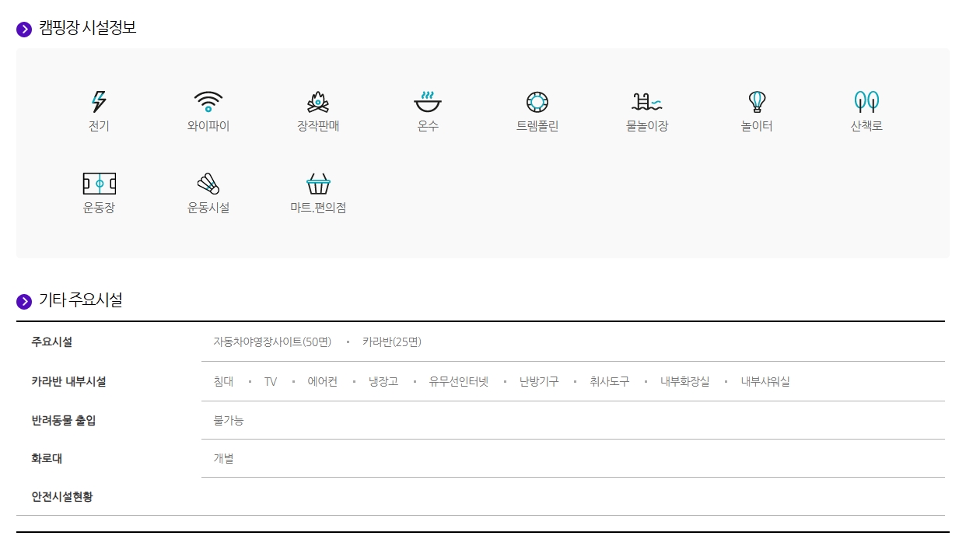
Task: Click TV in caravan facilities
Action: click(271, 381)
